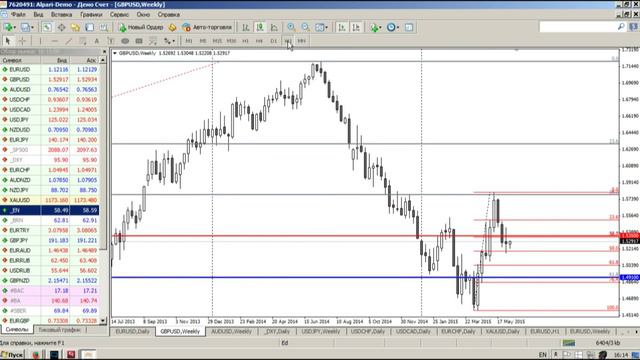640x360 pixels.
Task: Switch to D1 timeframe
Action: 273,41
